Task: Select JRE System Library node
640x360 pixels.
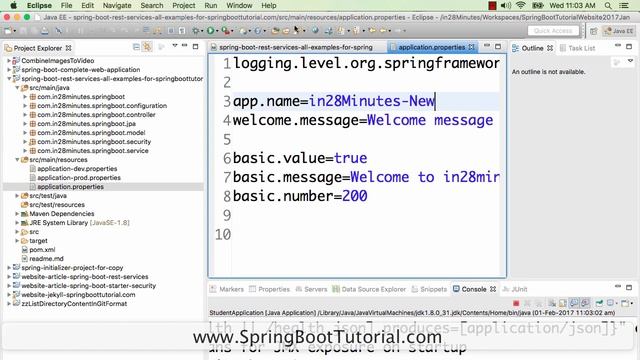Action: (x=79, y=222)
